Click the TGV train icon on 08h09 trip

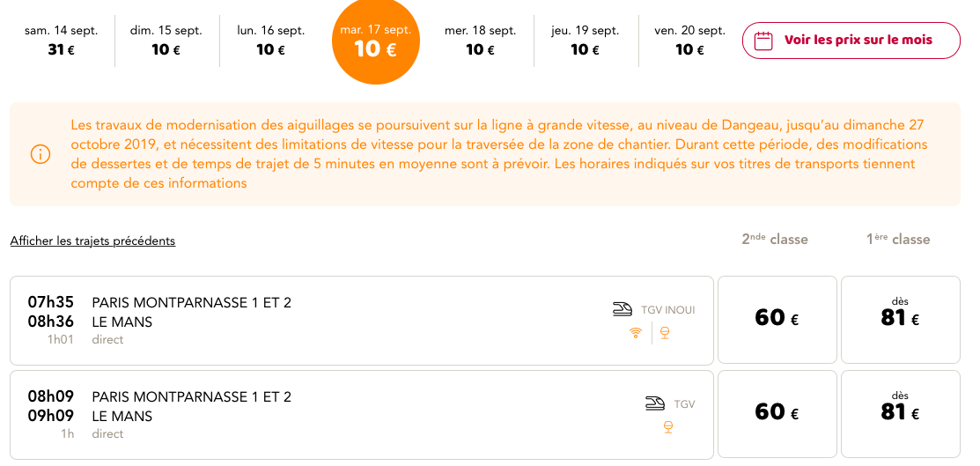click(655, 403)
